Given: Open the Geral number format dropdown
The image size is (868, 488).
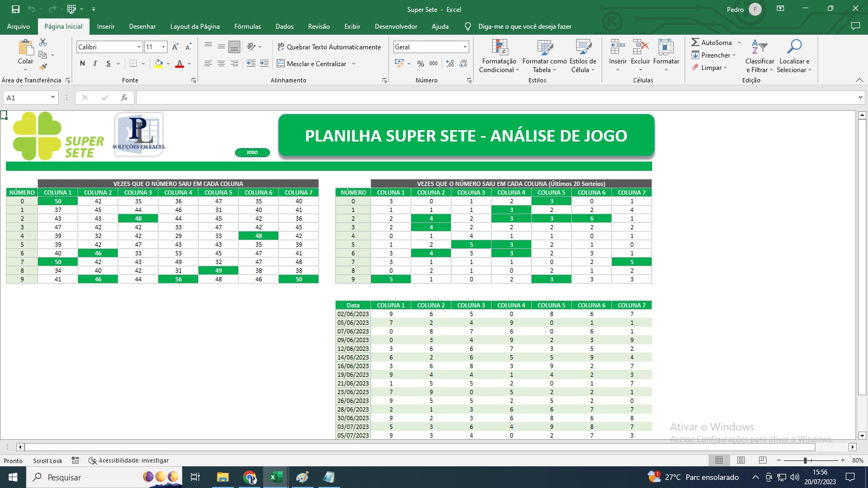Looking at the screenshot, I should point(465,47).
